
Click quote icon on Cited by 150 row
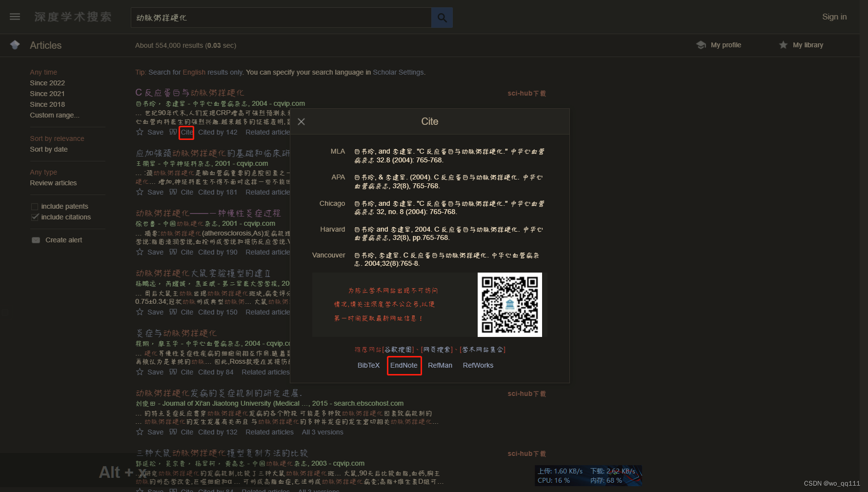173,312
